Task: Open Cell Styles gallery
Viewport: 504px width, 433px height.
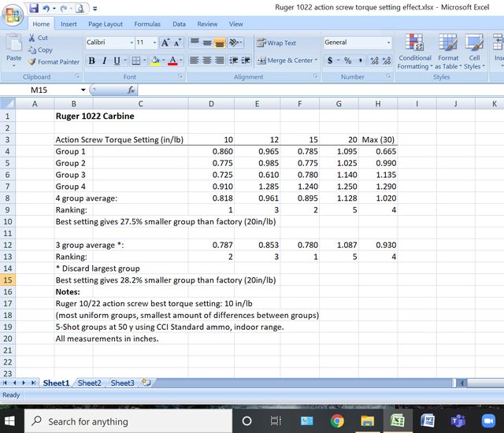Action: pyautogui.click(x=474, y=51)
